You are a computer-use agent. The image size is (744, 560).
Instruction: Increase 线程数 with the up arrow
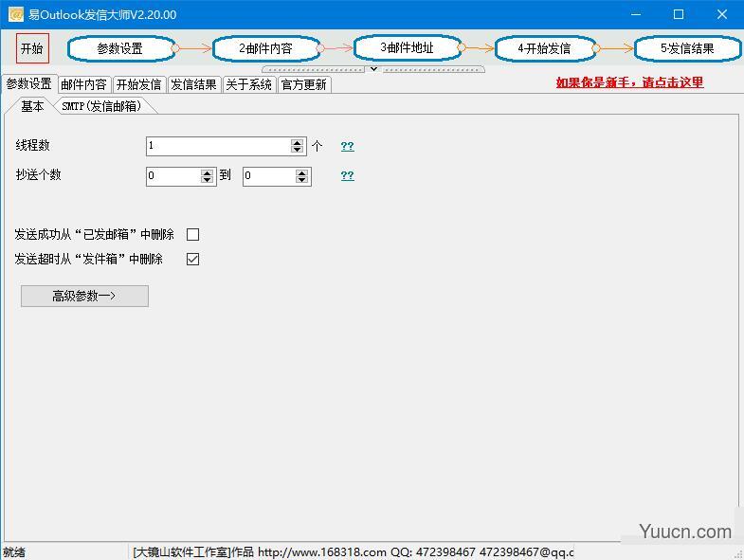click(x=297, y=142)
